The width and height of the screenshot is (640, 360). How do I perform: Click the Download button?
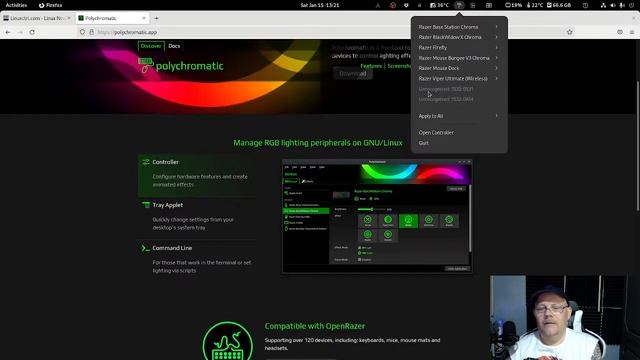(x=353, y=73)
